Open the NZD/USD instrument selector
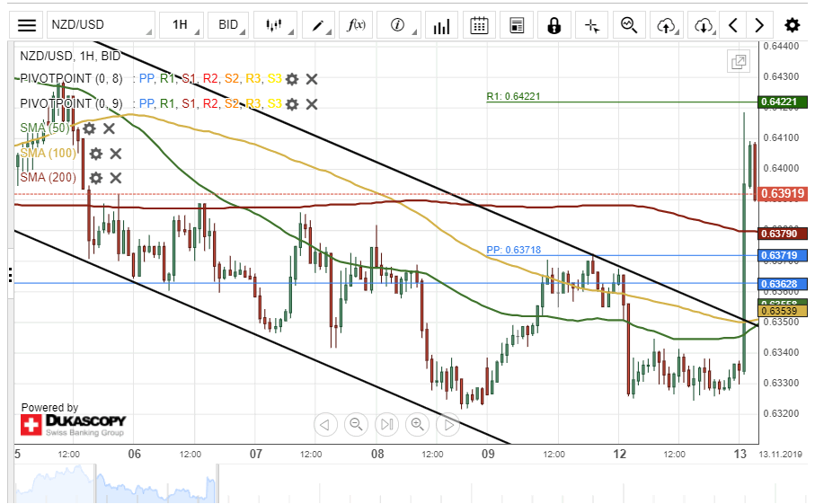 click(101, 25)
